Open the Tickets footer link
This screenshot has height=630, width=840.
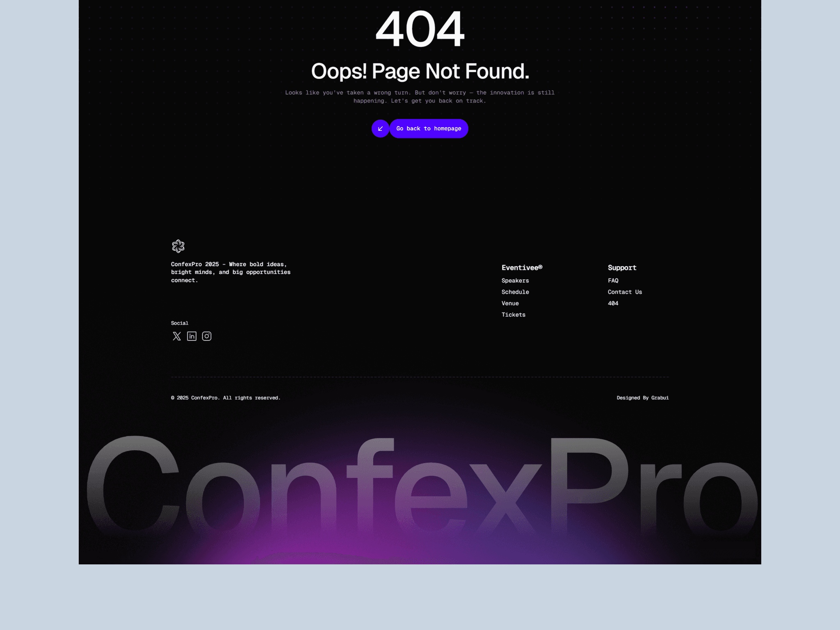pos(514,315)
